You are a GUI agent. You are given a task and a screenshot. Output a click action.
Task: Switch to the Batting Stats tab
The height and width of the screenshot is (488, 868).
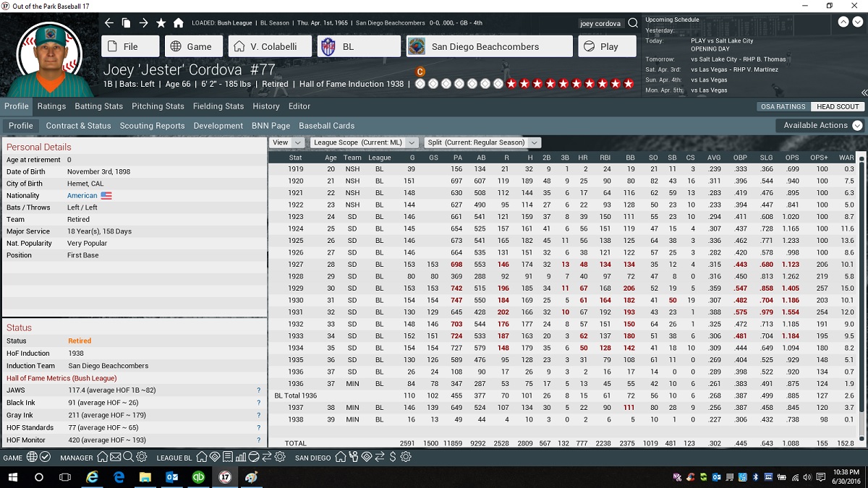[98, 106]
